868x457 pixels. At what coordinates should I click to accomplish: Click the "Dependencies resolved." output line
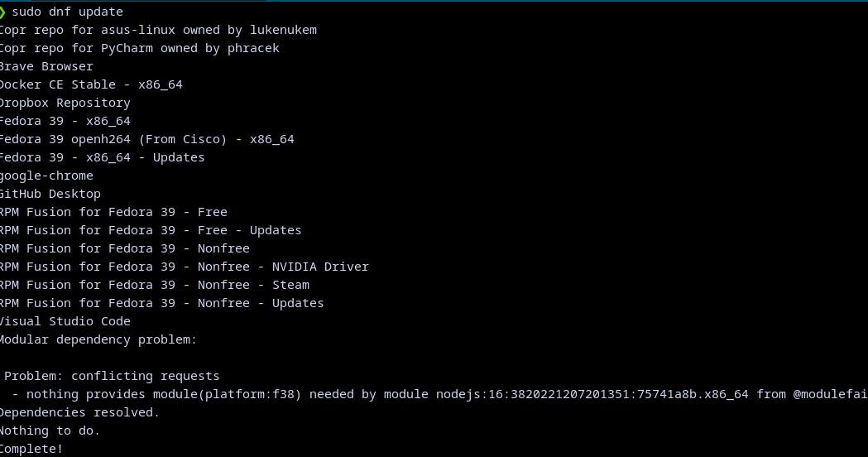(79, 412)
